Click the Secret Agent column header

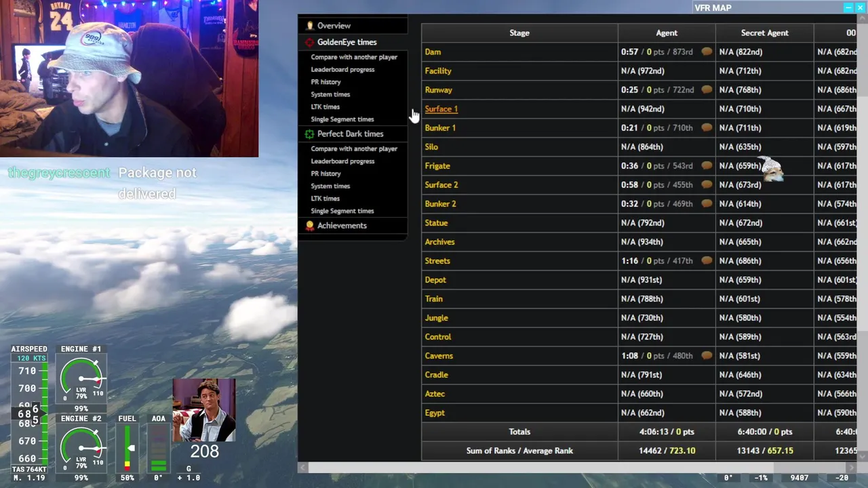coord(764,33)
